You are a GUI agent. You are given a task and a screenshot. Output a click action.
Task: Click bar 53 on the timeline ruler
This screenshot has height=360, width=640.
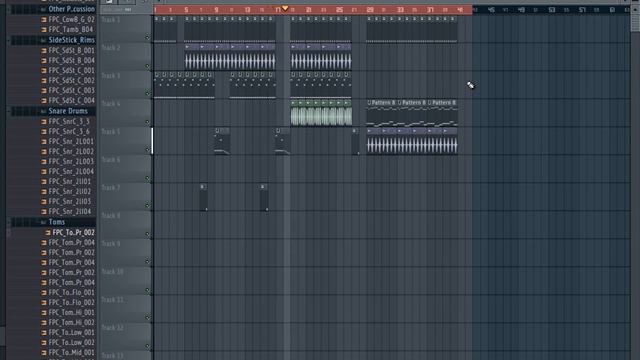coord(552,10)
